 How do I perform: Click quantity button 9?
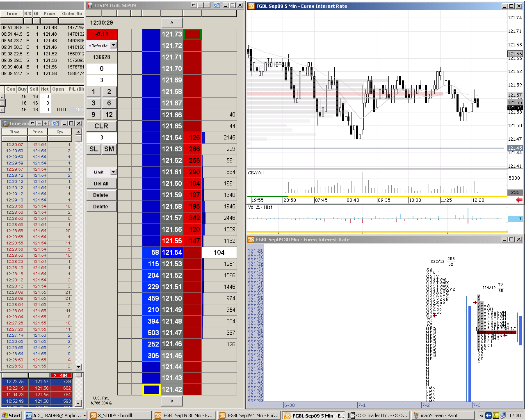(x=94, y=114)
